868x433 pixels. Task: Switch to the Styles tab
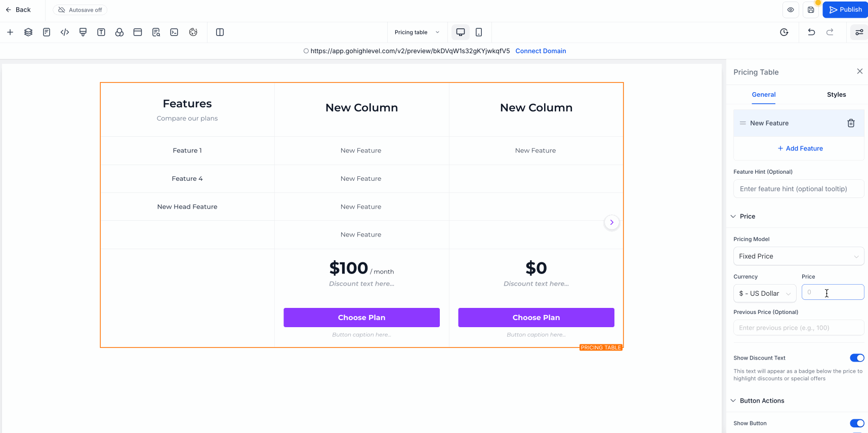pos(836,95)
